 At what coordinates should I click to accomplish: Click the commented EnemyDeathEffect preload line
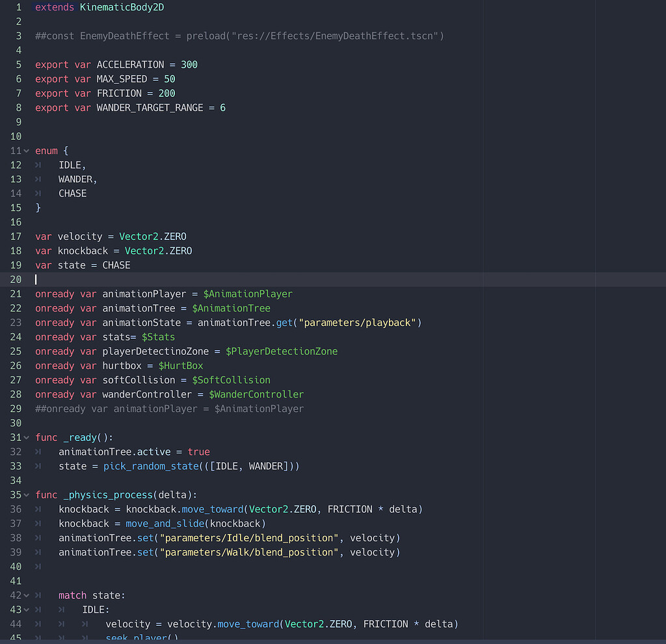(239, 36)
